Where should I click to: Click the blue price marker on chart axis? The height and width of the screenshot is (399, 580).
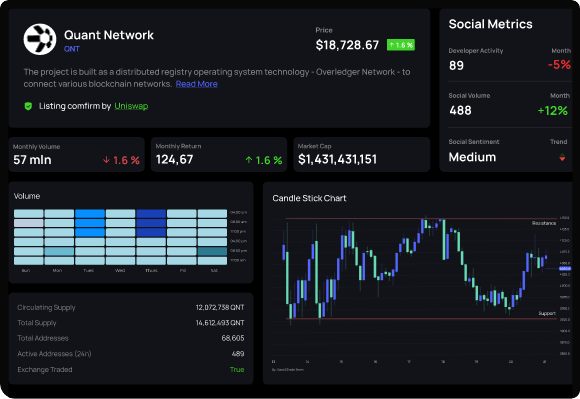click(565, 268)
